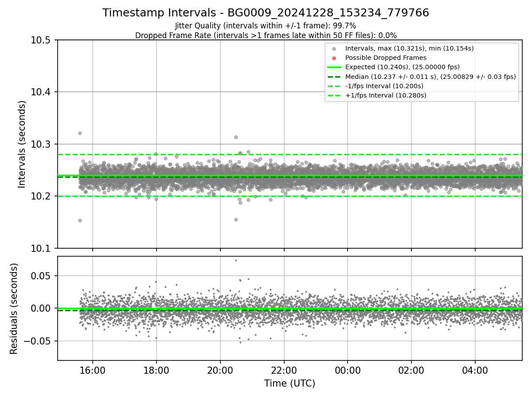Select the Jitter Quality 99.7% subtitle line
This screenshot has height=399, width=532.
pyautogui.click(x=266, y=26)
